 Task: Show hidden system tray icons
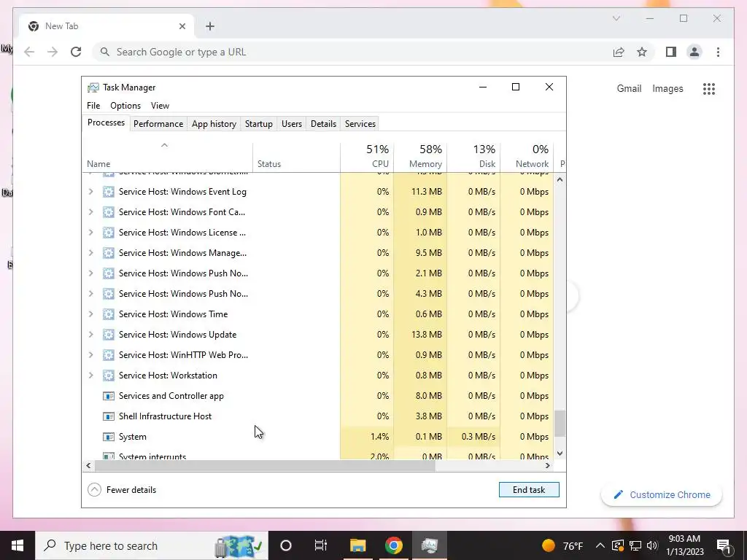tap(600, 545)
